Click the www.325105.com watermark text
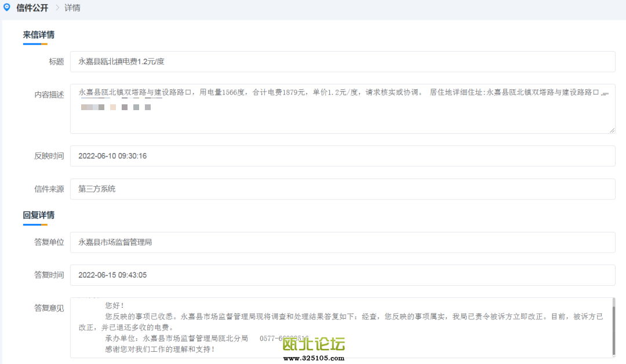 coord(314,358)
